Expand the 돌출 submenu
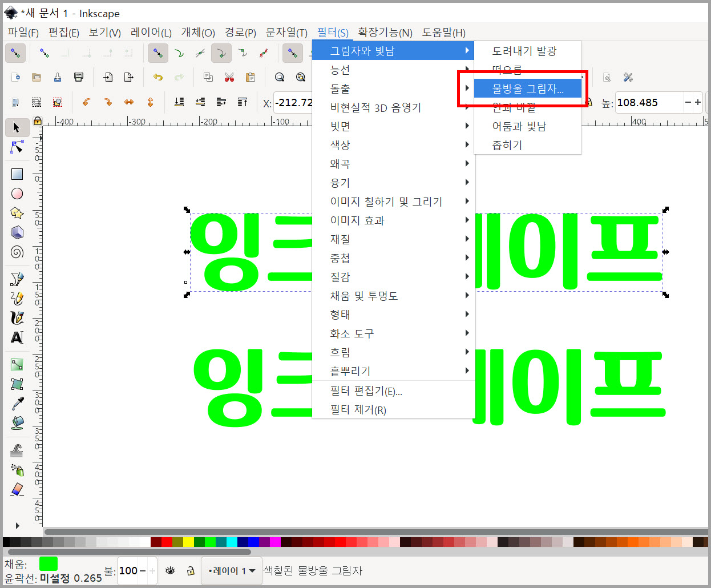Viewport: 711px width, 588px height. [x=394, y=88]
